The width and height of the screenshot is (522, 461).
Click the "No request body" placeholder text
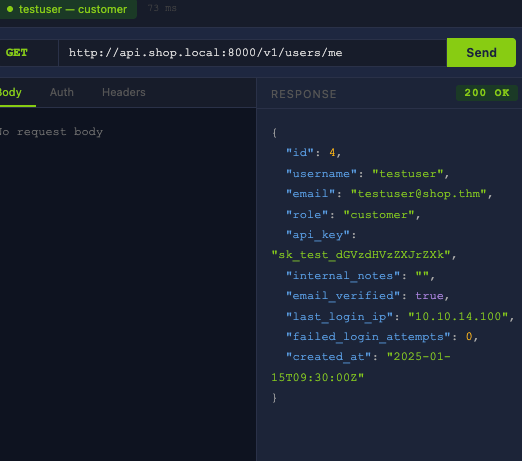(x=51, y=132)
